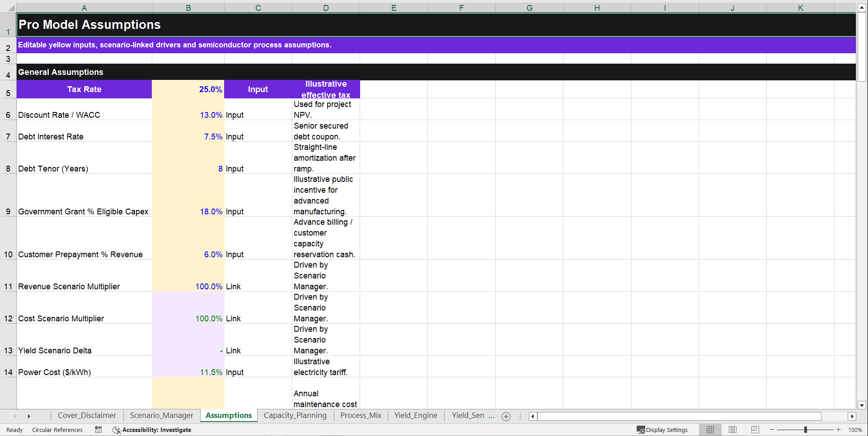Viewport: 868px width, 436px height.
Task: Zoom in with plus button
Action: coord(839,430)
